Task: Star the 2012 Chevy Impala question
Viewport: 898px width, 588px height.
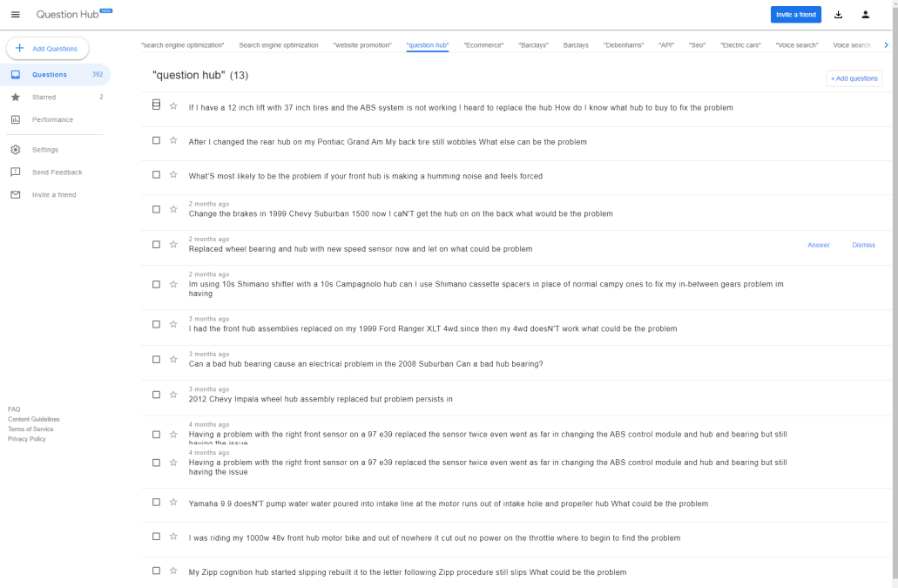Action: [173, 395]
